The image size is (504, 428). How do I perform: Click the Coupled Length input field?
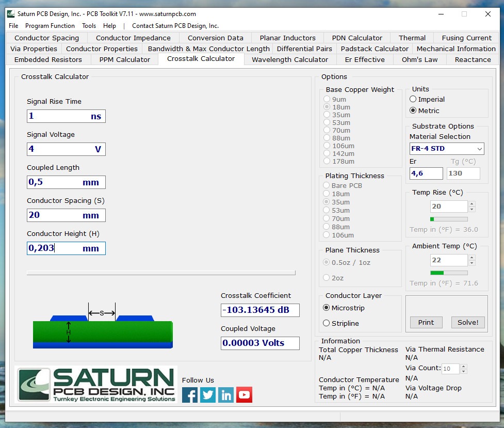point(66,182)
